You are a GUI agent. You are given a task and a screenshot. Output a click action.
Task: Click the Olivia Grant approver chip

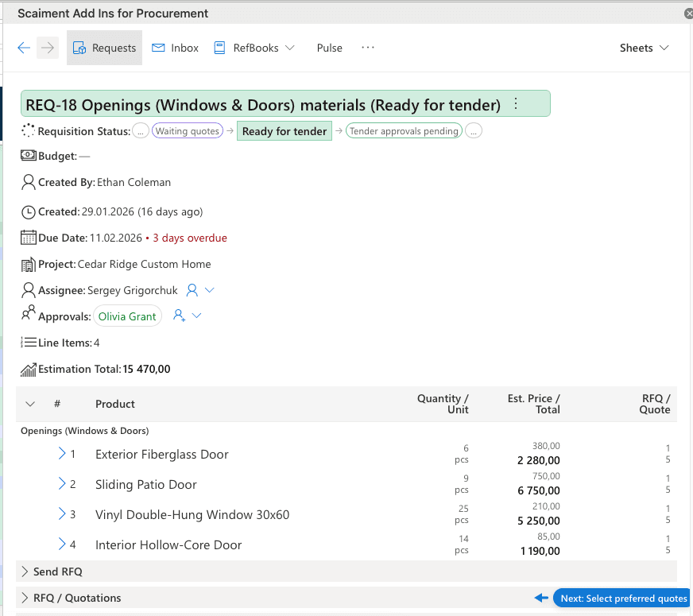pos(127,316)
